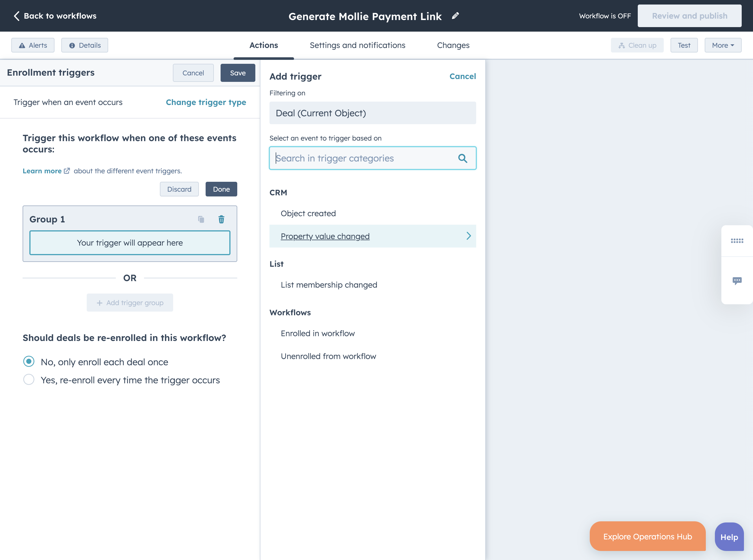Screen dimensions: 753x560
Task: Open the chat comment side icon
Action: [737, 281]
